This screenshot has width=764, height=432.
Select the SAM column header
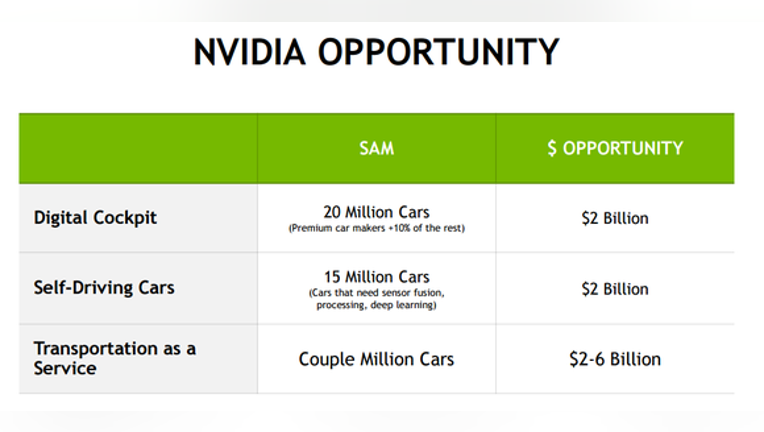(x=377, y=148)
